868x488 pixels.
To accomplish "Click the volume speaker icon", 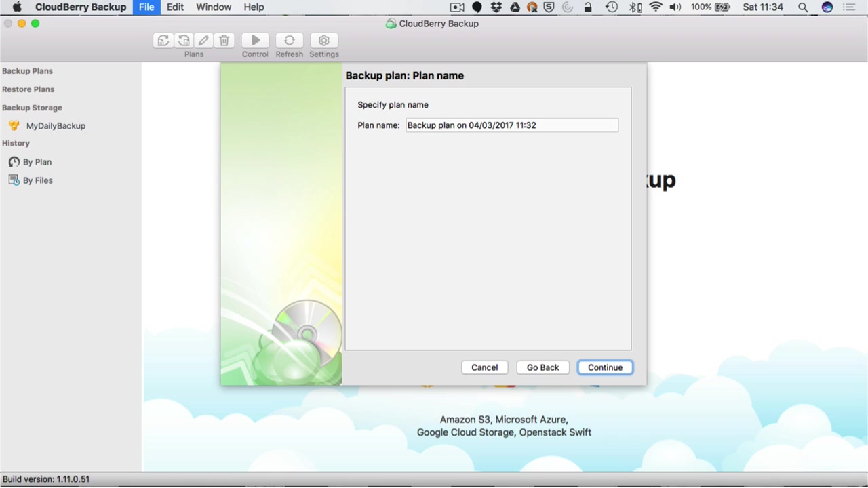I will [675, 7].
